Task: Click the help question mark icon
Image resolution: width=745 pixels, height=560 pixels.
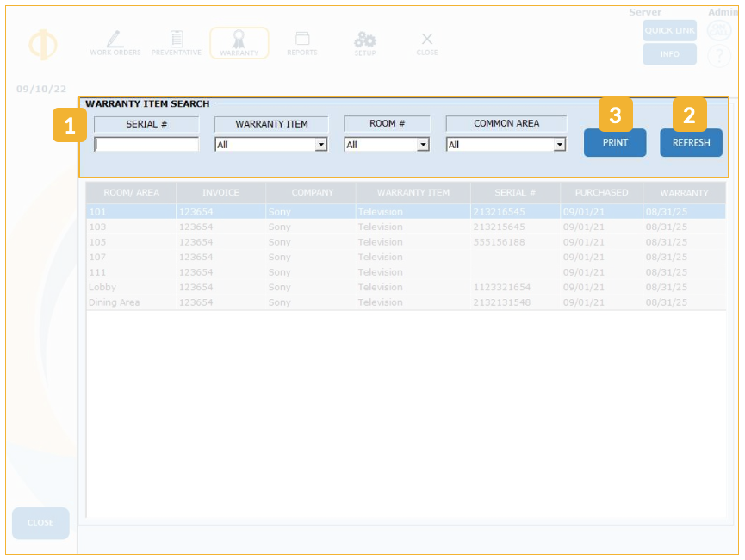Action: (x=719, y=56)
